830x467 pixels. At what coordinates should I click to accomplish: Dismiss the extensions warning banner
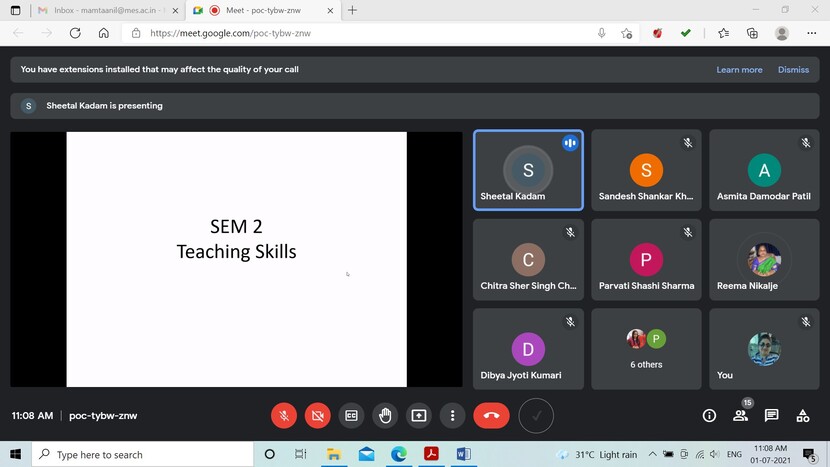[x=793, y=70]
